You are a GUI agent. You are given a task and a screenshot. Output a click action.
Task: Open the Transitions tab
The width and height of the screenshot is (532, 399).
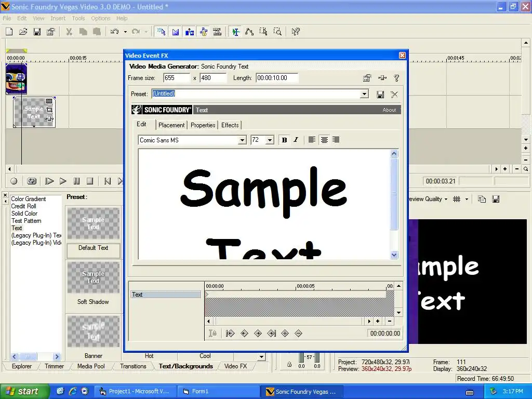(x=133, y=366)
